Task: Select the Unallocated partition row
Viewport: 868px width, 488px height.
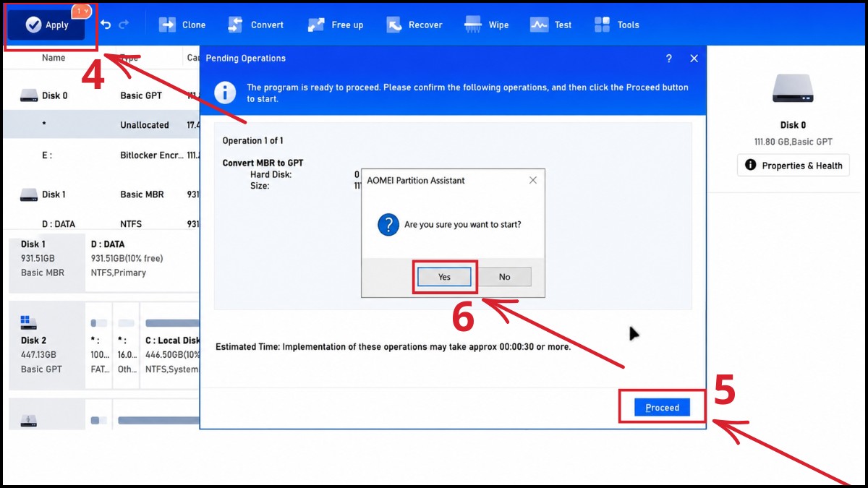Action: [101, 125]
